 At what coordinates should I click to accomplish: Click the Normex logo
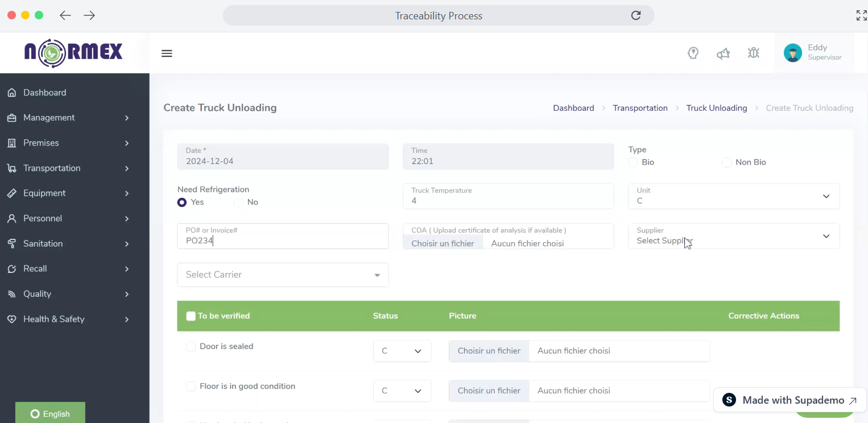coord(73,53)
